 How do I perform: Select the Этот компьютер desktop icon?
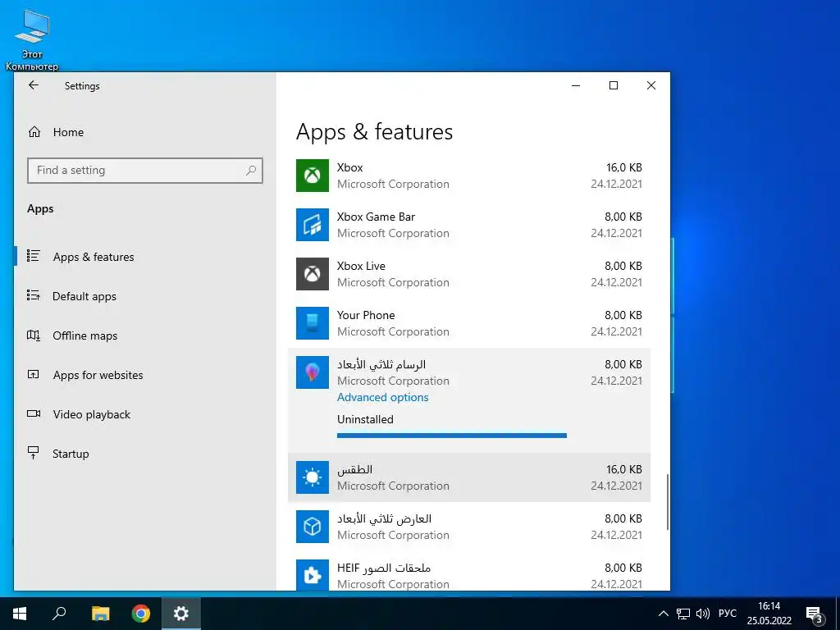click(32, 42)
